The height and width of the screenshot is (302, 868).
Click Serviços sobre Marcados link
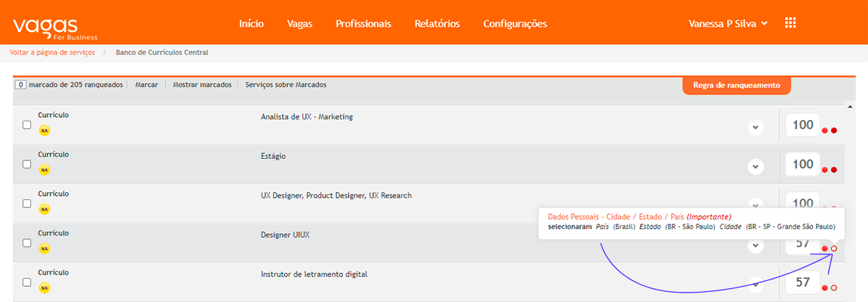[286, 85]
